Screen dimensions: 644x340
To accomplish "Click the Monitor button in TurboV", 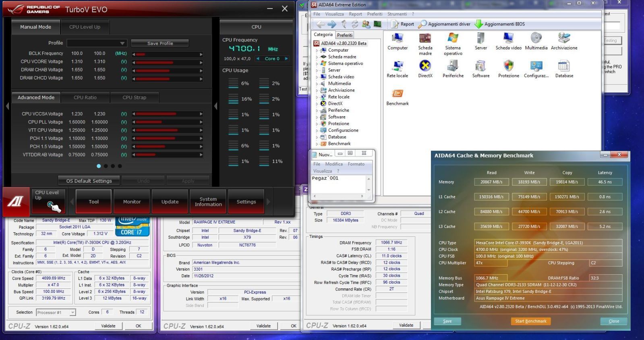I will click(x=132, y=202).
